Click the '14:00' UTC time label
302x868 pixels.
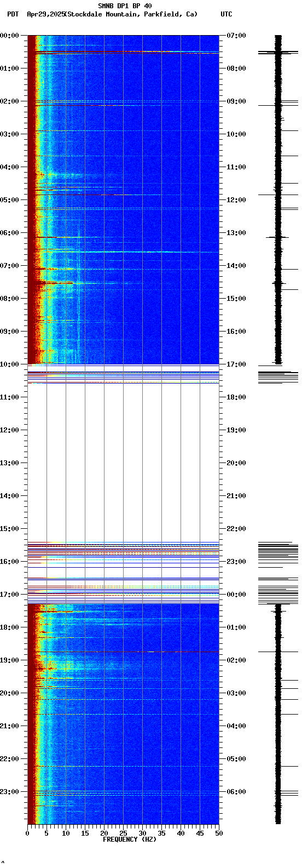[x=236, y=266]
